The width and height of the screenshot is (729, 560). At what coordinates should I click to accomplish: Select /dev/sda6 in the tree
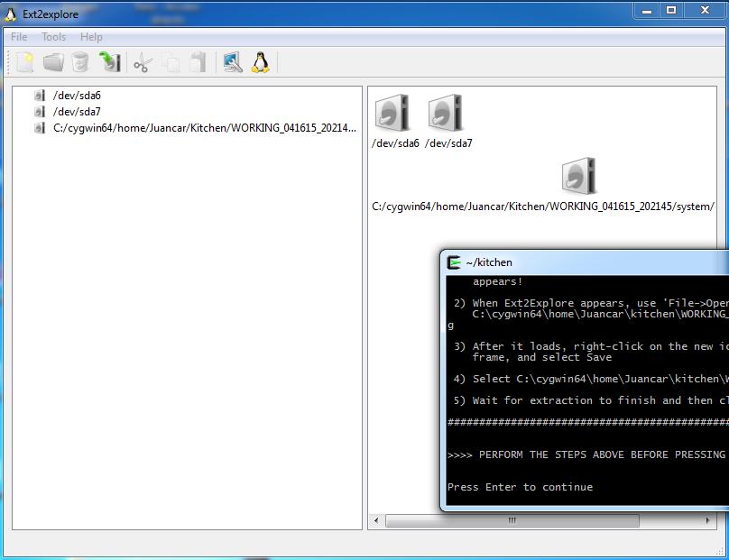[77, 96]
